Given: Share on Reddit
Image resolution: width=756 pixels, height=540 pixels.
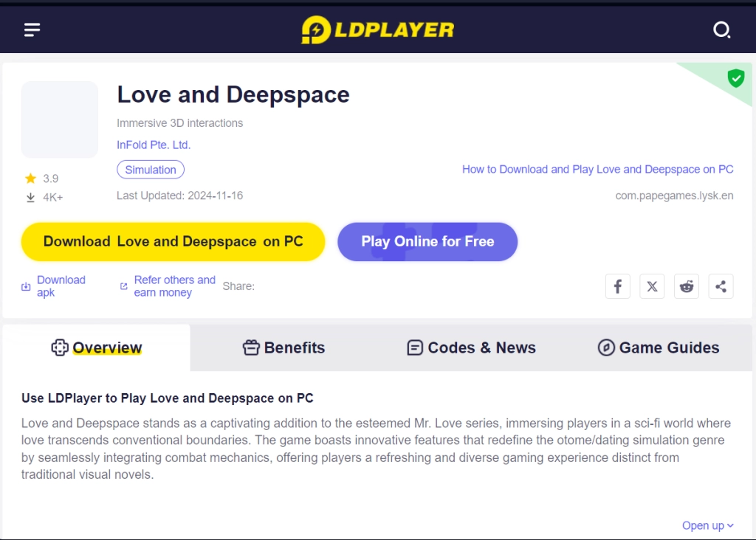Looking at the screenshot, I should [x=687, y=287].
